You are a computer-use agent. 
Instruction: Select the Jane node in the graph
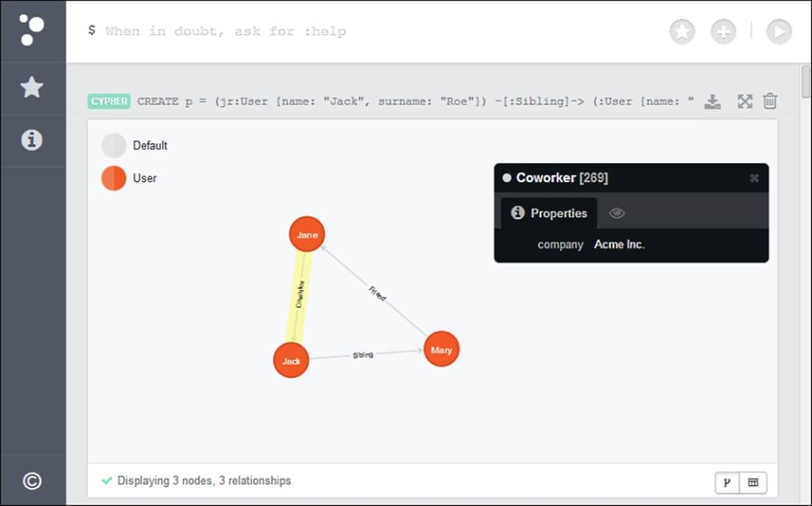click(307, 235)
